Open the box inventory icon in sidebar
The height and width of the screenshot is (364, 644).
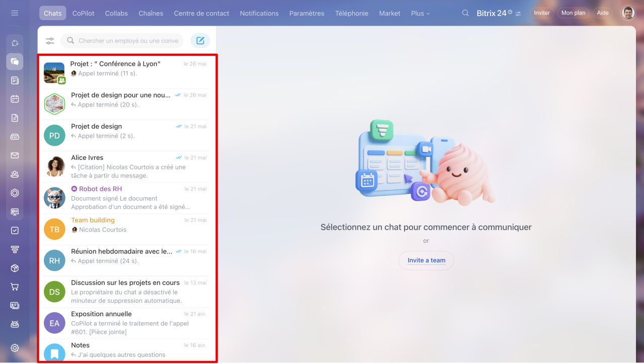pos(15,268)
